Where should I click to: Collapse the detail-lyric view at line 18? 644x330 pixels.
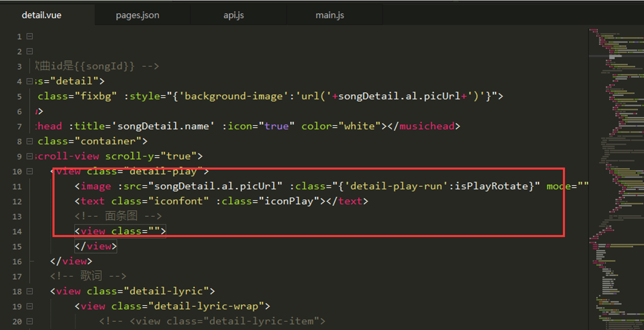pyautogui.click(x=30, y=291)
